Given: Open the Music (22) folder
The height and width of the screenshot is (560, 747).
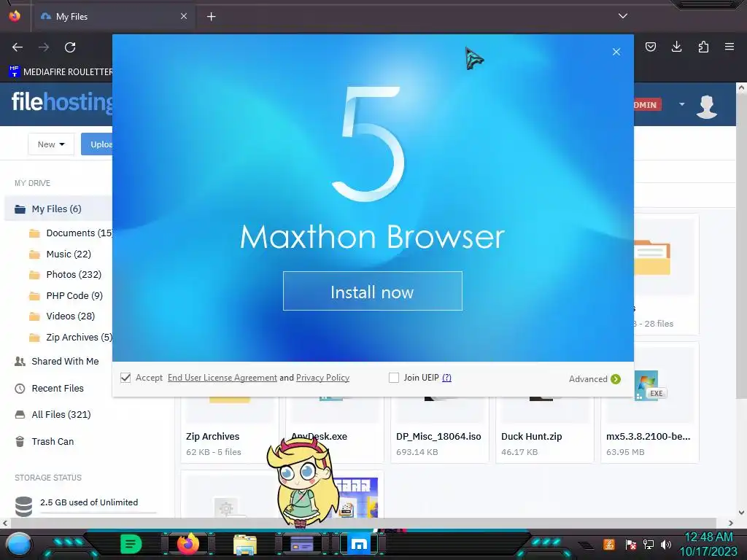Looking at the screenshot, I should [x=60, y=254].
